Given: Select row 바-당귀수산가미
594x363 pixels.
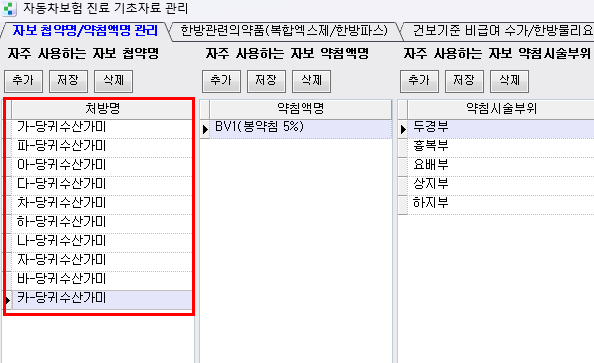Looking at the screenshot, I should click(102, 280).
